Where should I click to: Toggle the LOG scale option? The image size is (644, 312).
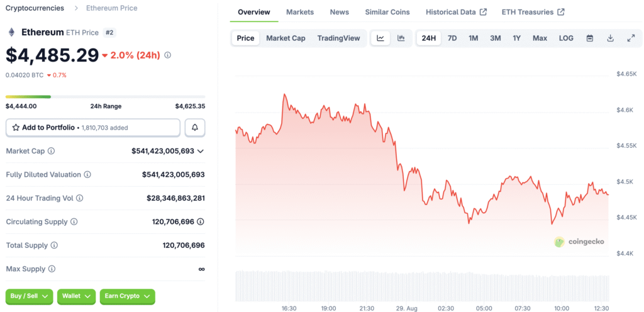click(566, 38)
